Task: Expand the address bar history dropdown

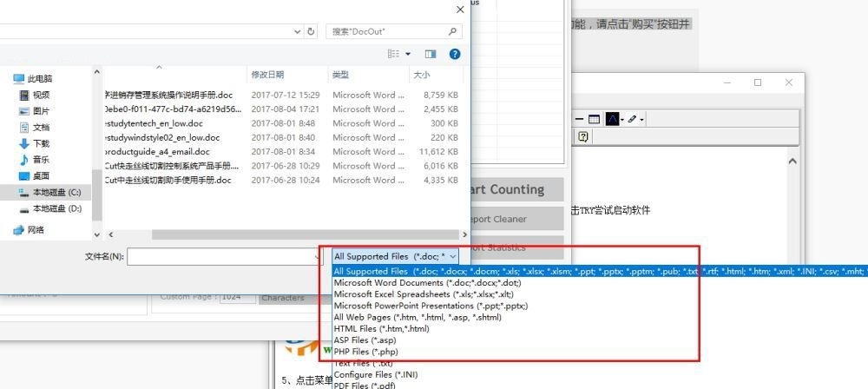Action: coord(298,31)
